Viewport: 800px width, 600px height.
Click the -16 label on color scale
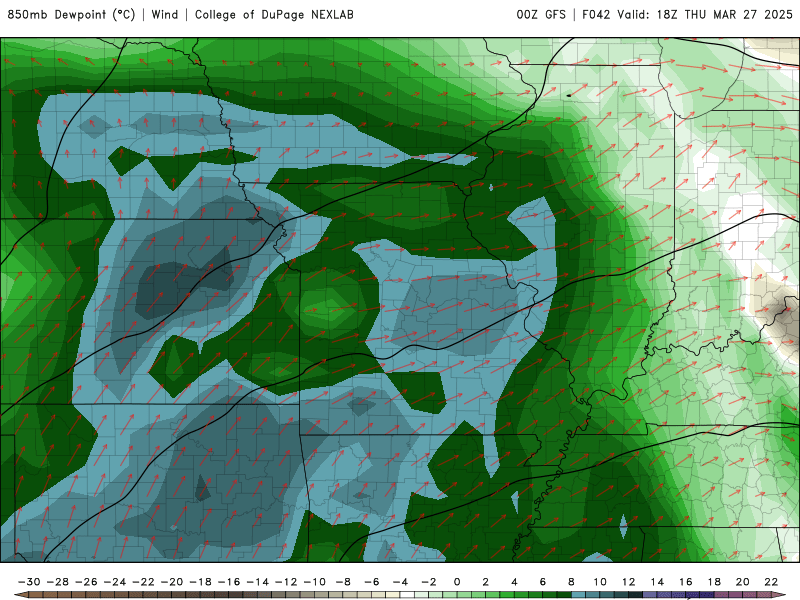229,582
